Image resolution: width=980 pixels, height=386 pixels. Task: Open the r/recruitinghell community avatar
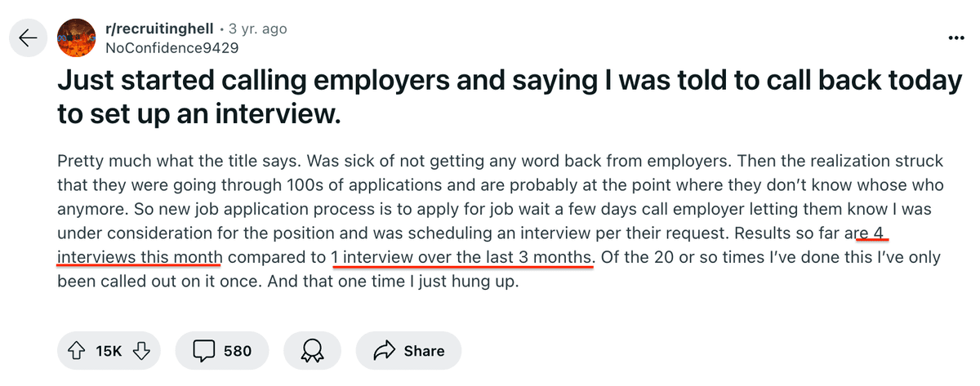[77, 38]
